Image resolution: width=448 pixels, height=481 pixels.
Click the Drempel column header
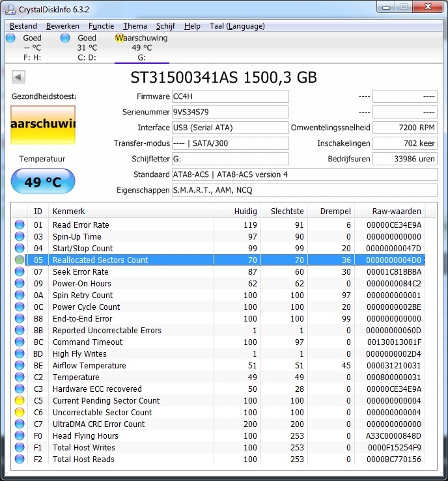pos(331,211)
